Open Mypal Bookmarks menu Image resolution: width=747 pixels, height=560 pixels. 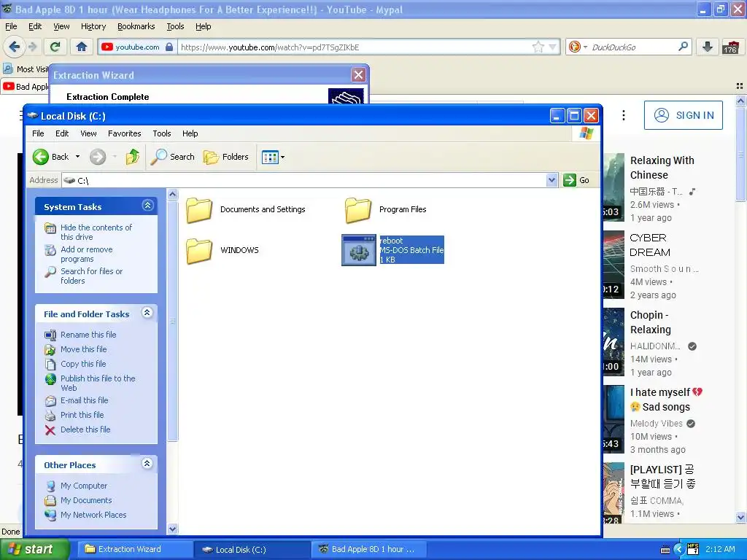pyautogui.click(x=136, y=26)
